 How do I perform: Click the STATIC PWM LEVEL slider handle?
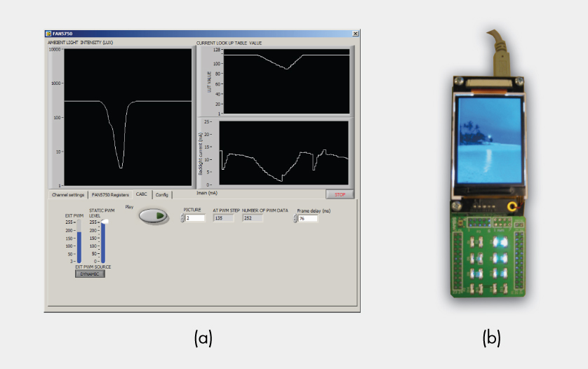point(105,222)
